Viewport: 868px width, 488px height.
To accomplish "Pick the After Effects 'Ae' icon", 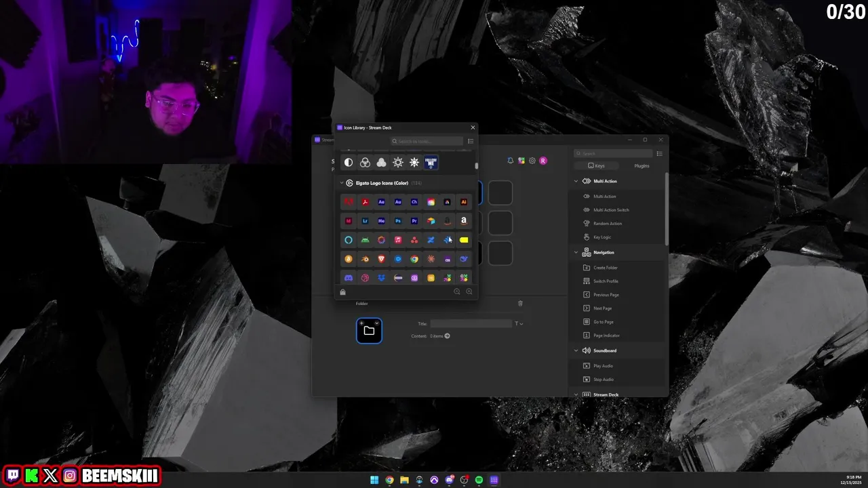I will pyautogui.click(x=381, y=202).
